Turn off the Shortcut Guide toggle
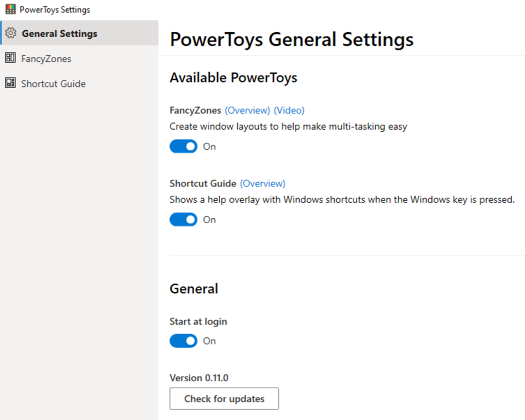Image resolution: width=525 pixels, height=420 pixels. 183,220
